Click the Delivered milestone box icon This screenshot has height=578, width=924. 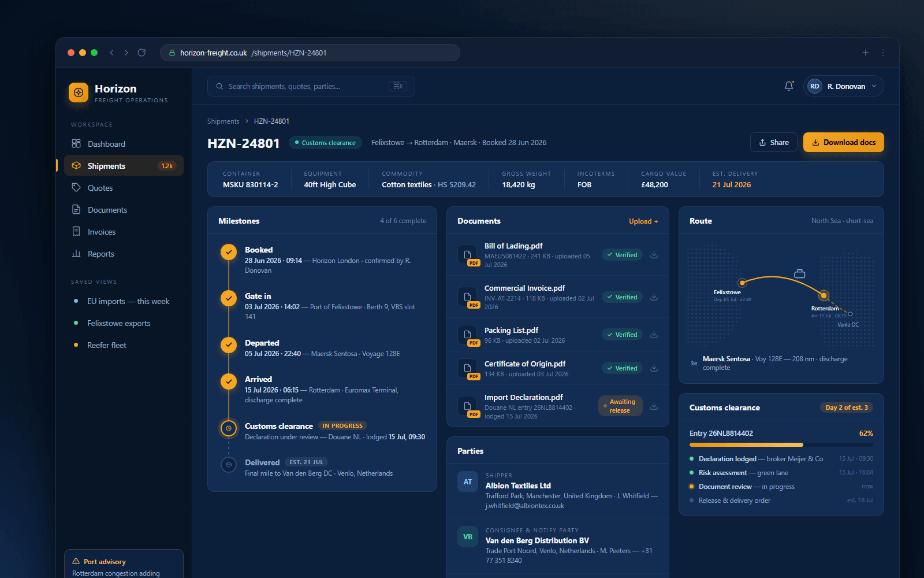click(x=229, y=465)
